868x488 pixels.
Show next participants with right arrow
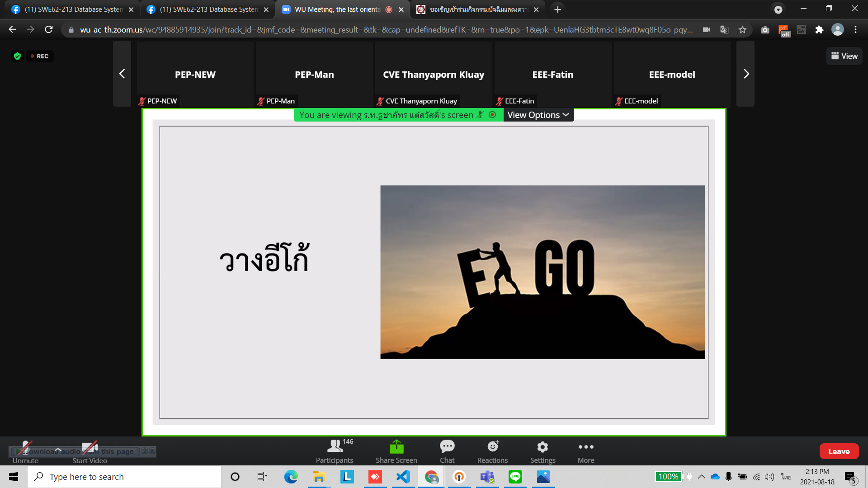[745, 74]
